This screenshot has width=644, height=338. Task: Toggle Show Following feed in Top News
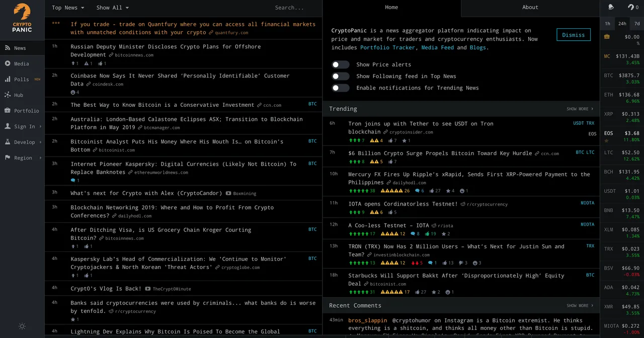tap(341, 76)
